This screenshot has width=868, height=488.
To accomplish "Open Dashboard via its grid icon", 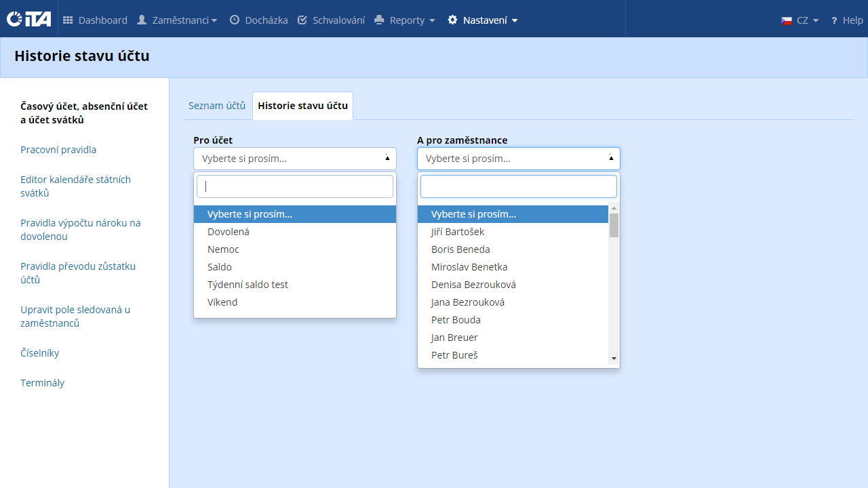I will coord(68,20).
